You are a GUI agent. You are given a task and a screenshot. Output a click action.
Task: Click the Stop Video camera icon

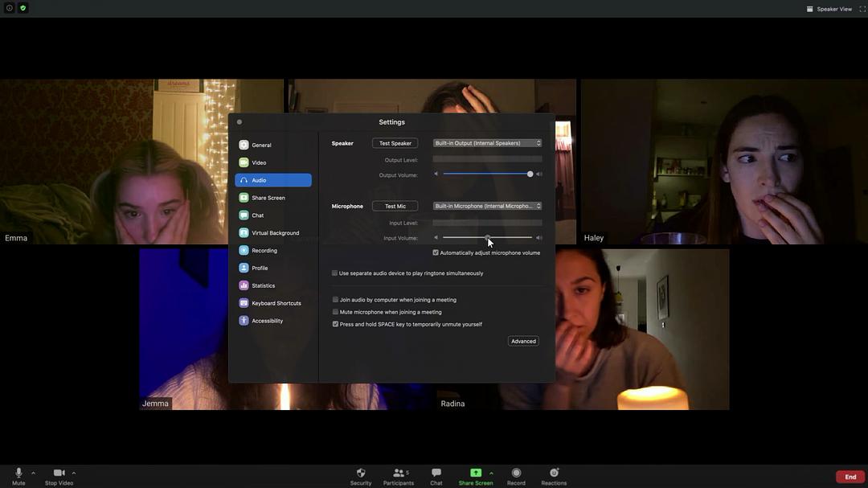coord(59,474)
